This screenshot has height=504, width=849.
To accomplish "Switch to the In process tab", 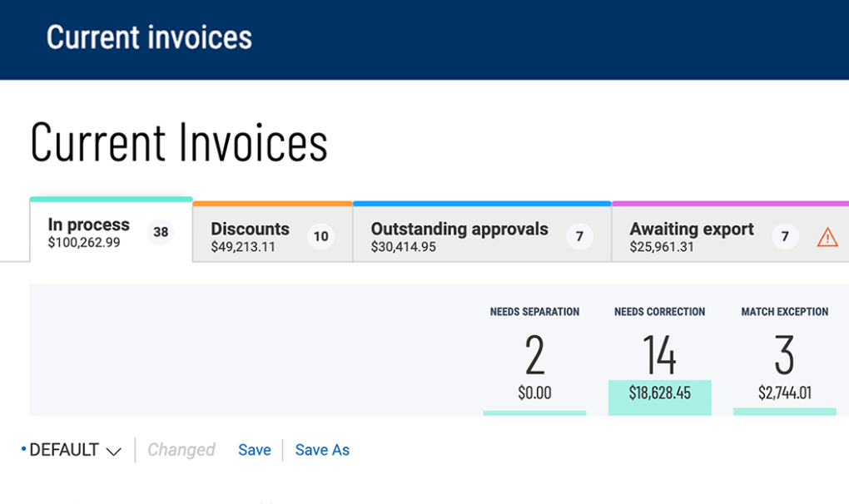I will (x=89, y=233).
